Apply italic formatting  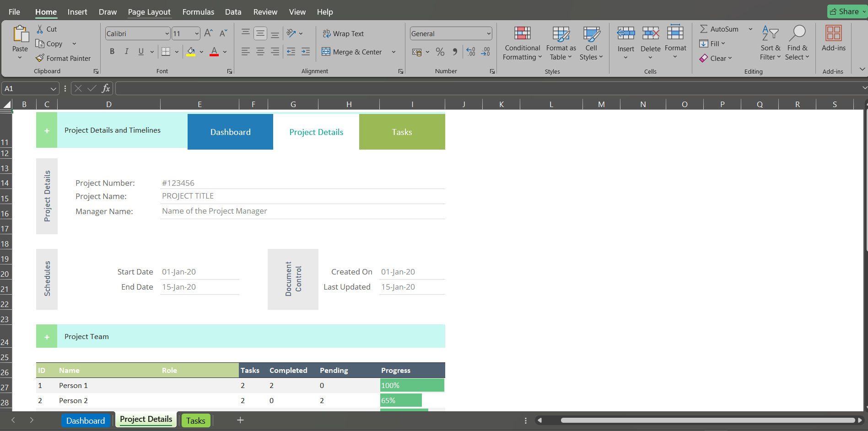tap(127, 51)
